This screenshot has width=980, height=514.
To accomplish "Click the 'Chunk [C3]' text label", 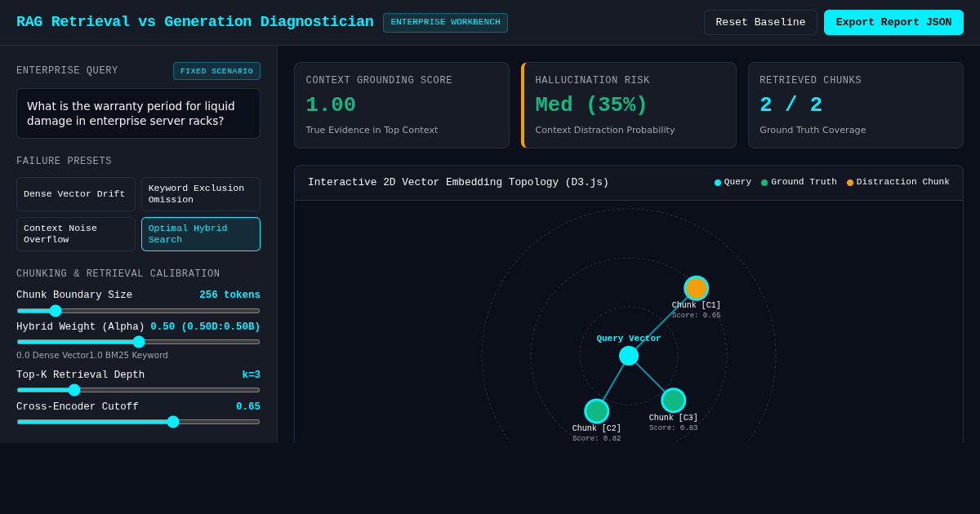I will [674, 419].
